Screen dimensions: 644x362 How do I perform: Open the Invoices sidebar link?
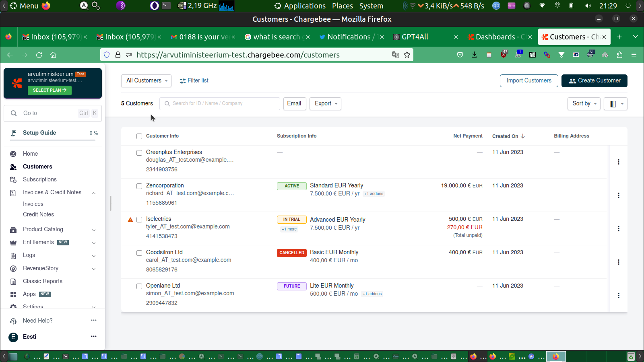[33, 204]
